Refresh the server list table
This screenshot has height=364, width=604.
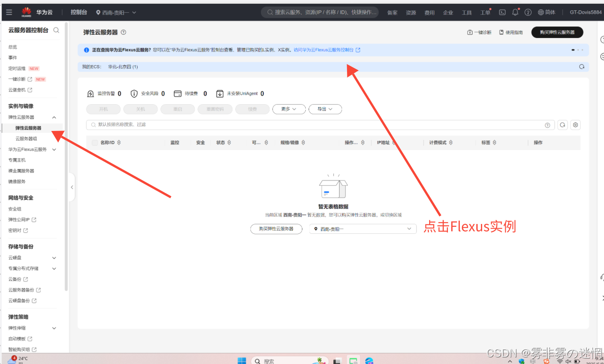click(x=562, y=125)
